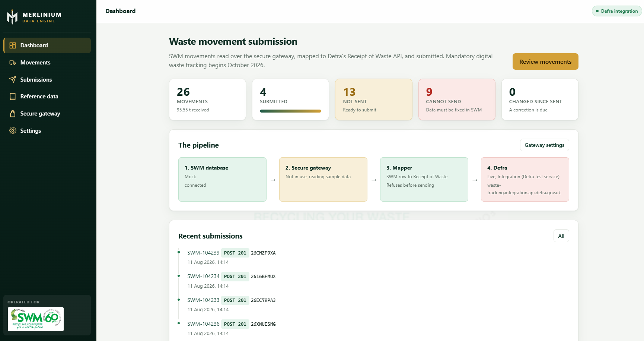Open the 9 Cannot send card
This screenshot has height=341, width=644.
point(457,100)
